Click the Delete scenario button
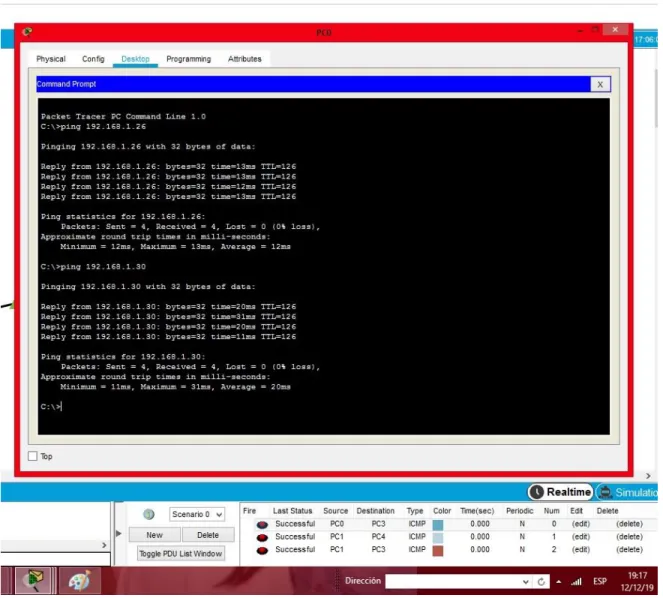The height and width of the screenshot is (598, 663). coord(208,535)
